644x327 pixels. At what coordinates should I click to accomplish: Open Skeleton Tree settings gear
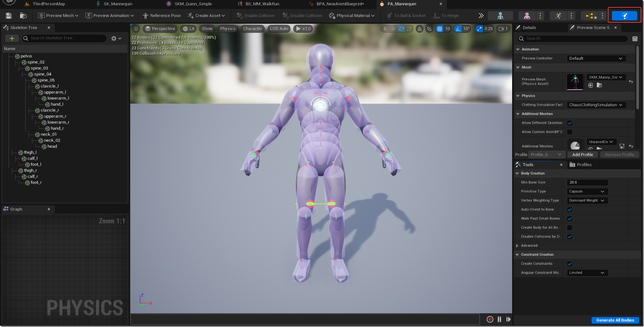[116, 38]
